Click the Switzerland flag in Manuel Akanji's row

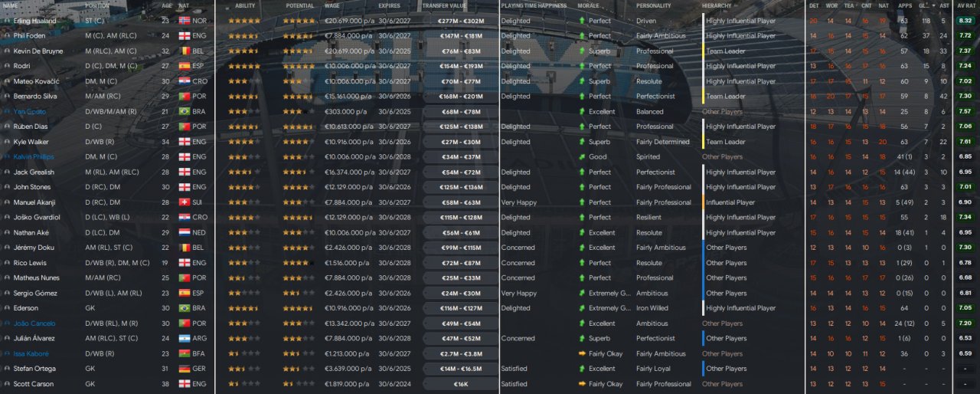[x=184, y=202]
